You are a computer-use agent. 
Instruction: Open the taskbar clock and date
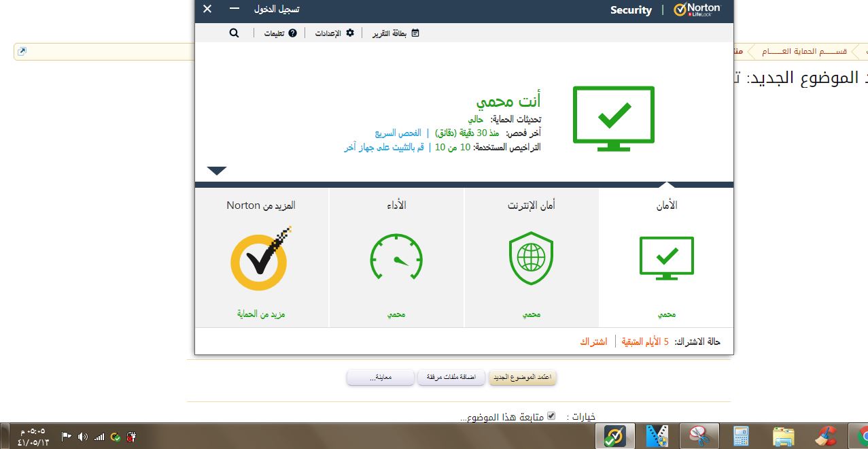33,436
